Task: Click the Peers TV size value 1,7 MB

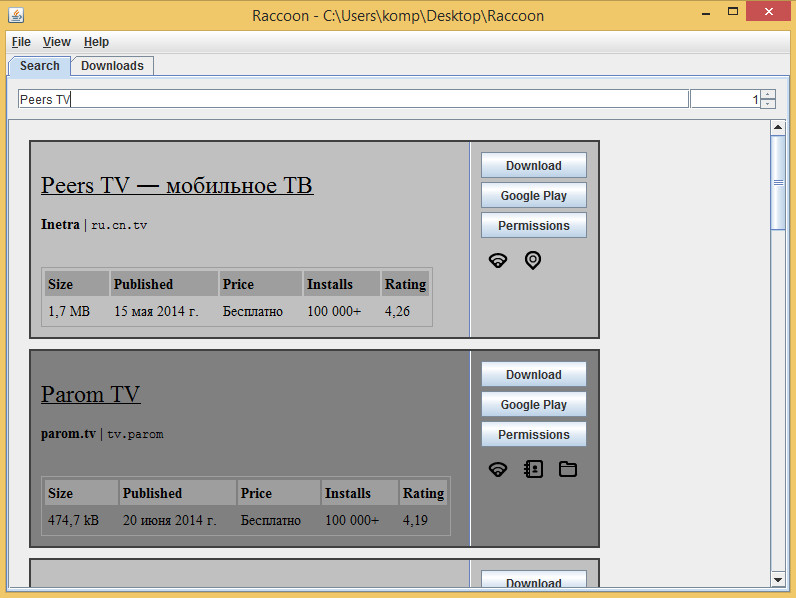Action: click(x=69, y=311)
